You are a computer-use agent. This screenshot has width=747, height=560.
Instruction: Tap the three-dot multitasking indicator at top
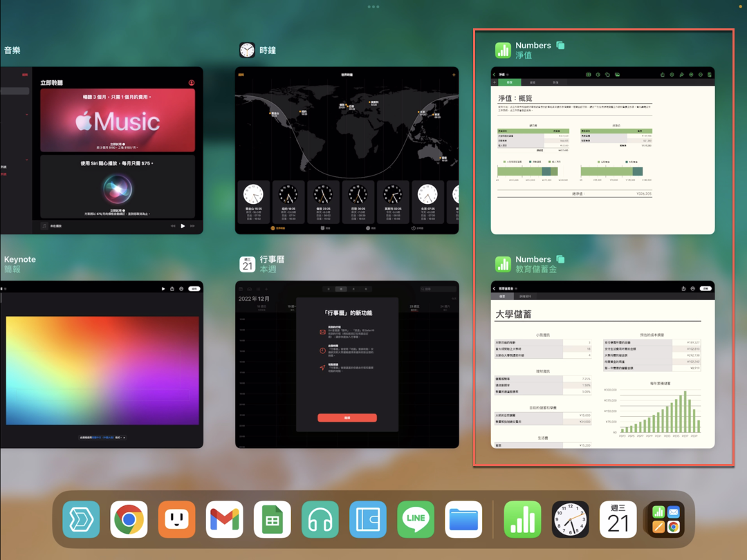point(373,7)
